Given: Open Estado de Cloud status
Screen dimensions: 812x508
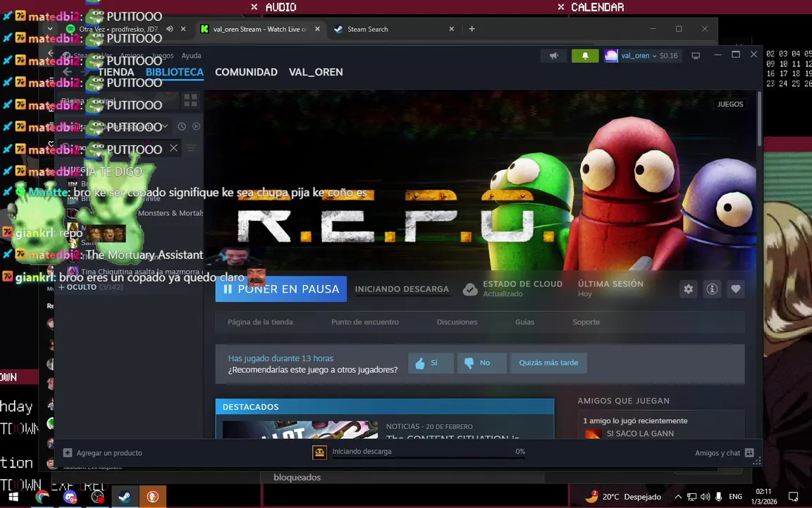Looking at the screenshot, I should (512, 289).
